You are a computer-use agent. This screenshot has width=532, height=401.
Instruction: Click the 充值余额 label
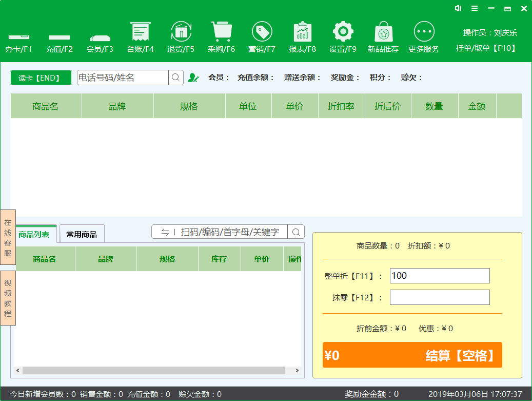tap(255, 78)
